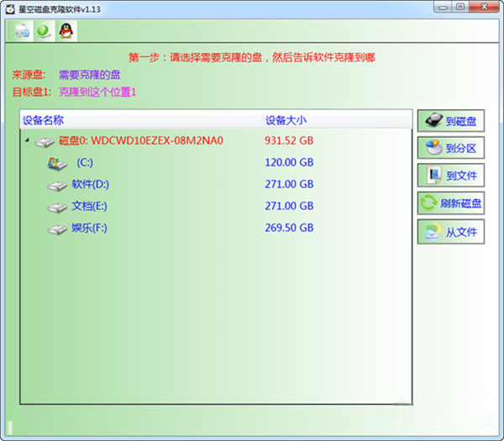Open the QQ penguin contact icon
This screenshot has height=441, width=504.
point(65,30)
